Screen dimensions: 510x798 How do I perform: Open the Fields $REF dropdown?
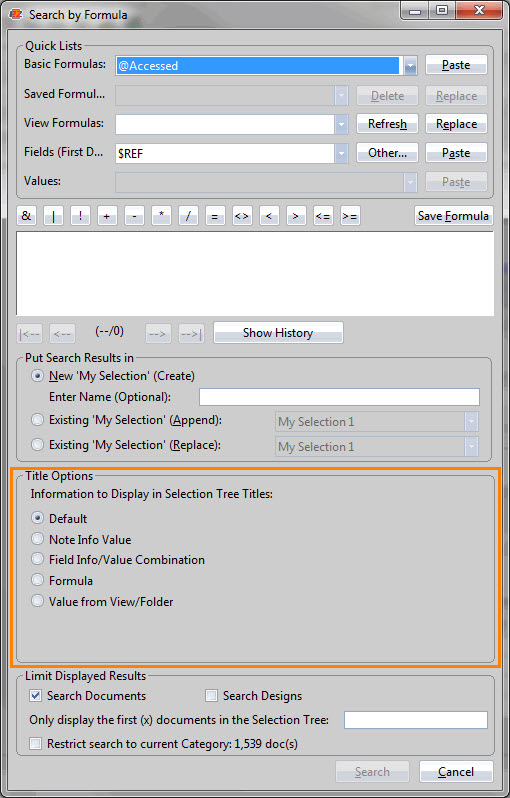(342, 153)
